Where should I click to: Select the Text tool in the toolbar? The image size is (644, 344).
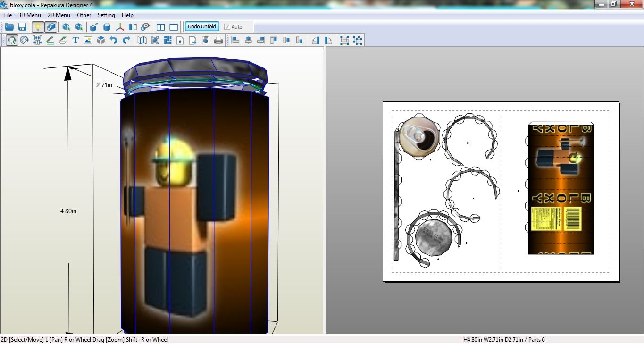pos(75,41)
